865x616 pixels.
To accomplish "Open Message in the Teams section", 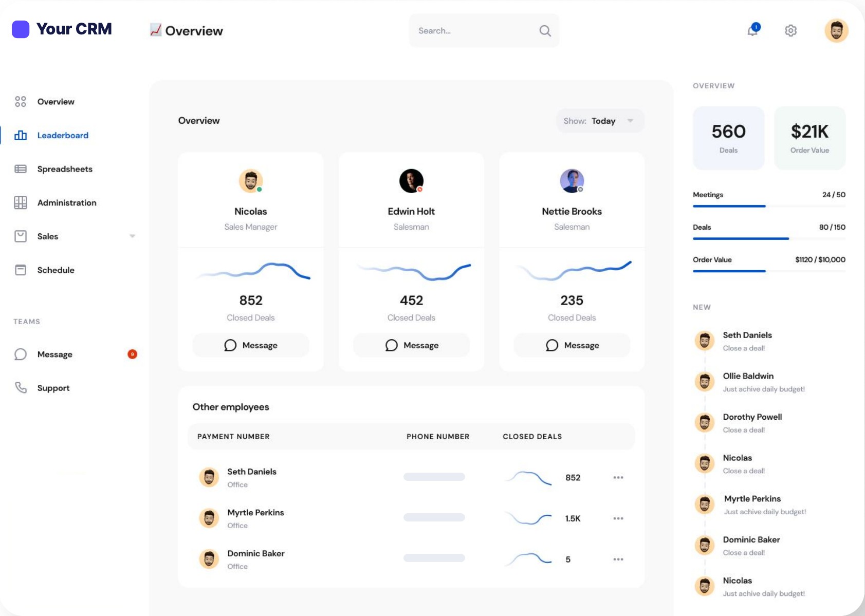I will [54, 354].
